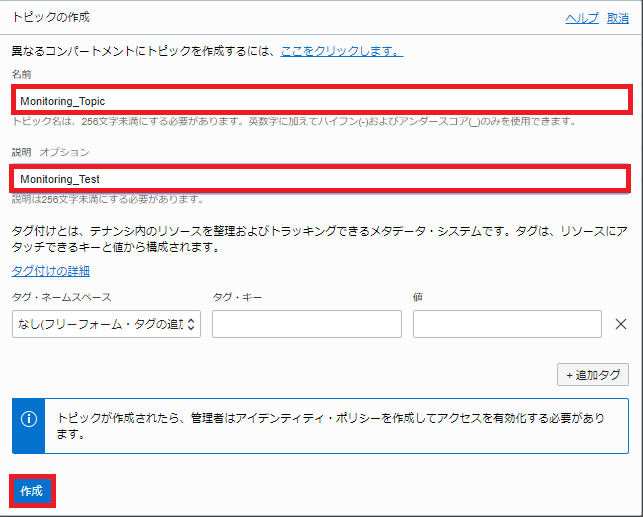Image resolution: width=643 pixels, height=517 pixels.
Task: Click the タグ・キー column label
Action: (239, 297)
